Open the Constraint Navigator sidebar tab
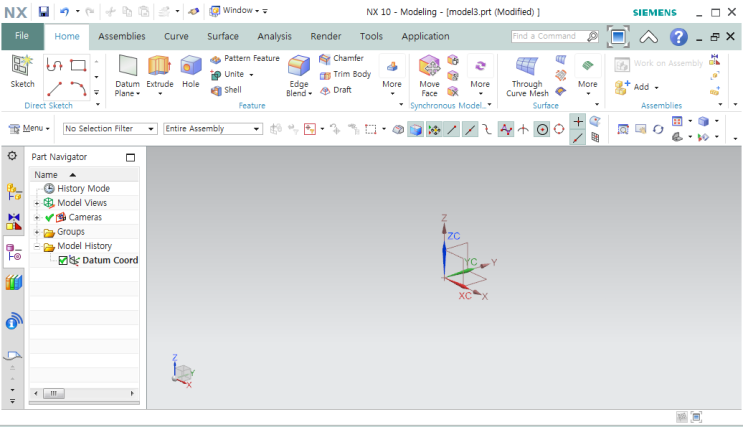 point(14,221)
